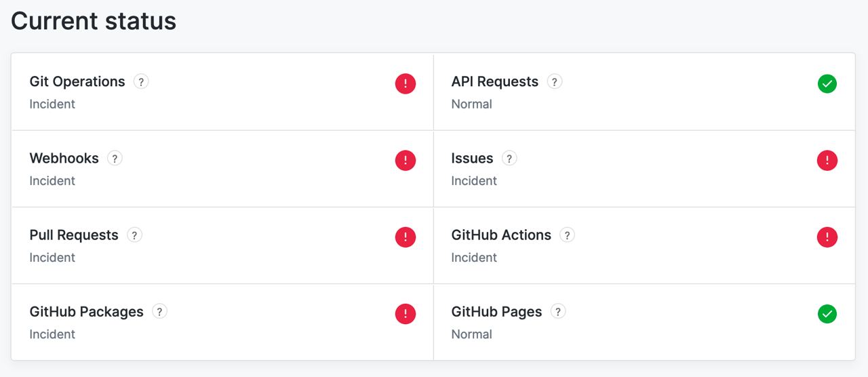Select the GitHub Packages title
Viewport: 868px width, 377px height.
(x=87, y=311)
